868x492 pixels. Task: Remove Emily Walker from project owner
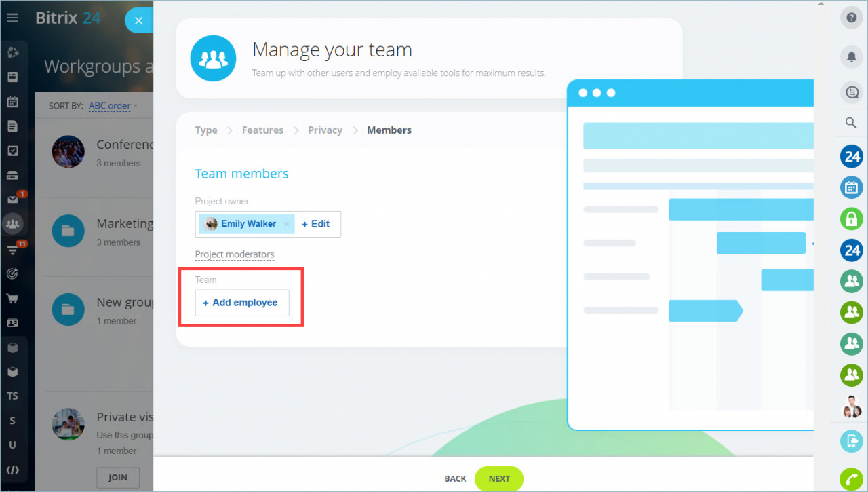(286, 224)
